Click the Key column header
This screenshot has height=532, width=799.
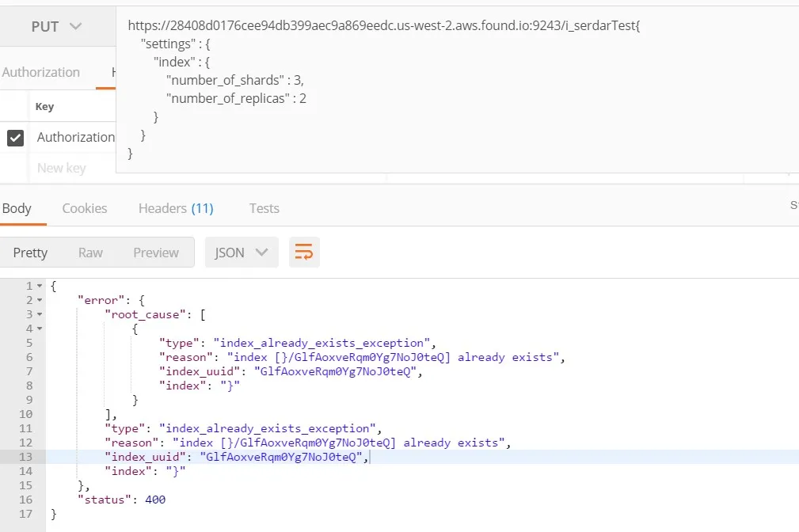pyautogui.click(x=45, y=107)
